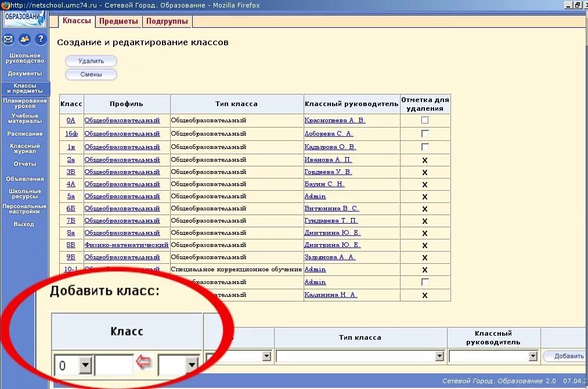This screenshot has width=588, height=389.
Task: Open Планирование уроков in sidebar
Action: [25, 103]
